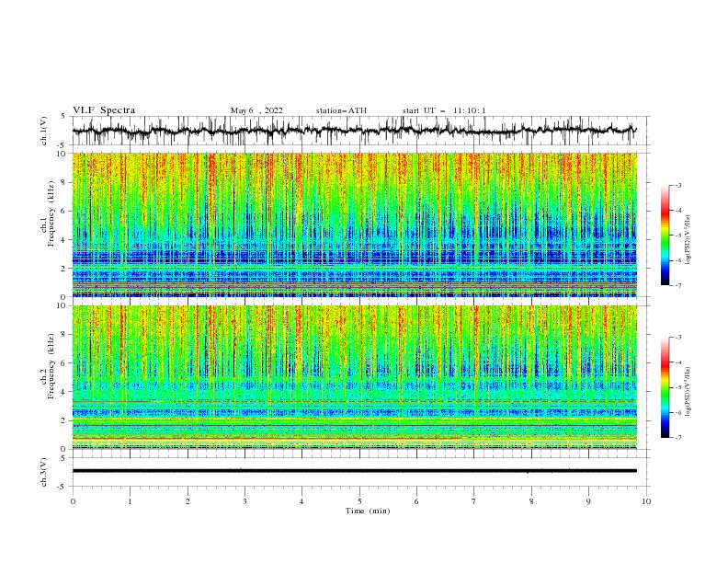
Task: Click the log(PSD) label beside ch.2 colorbar
Action: pyautogui.click(x=688, y=391)
